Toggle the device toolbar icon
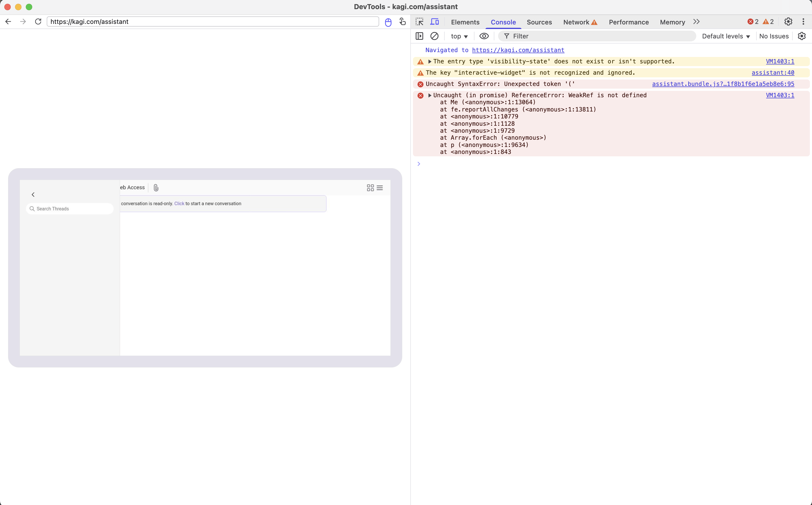The image size is (812, 505). 434,22
